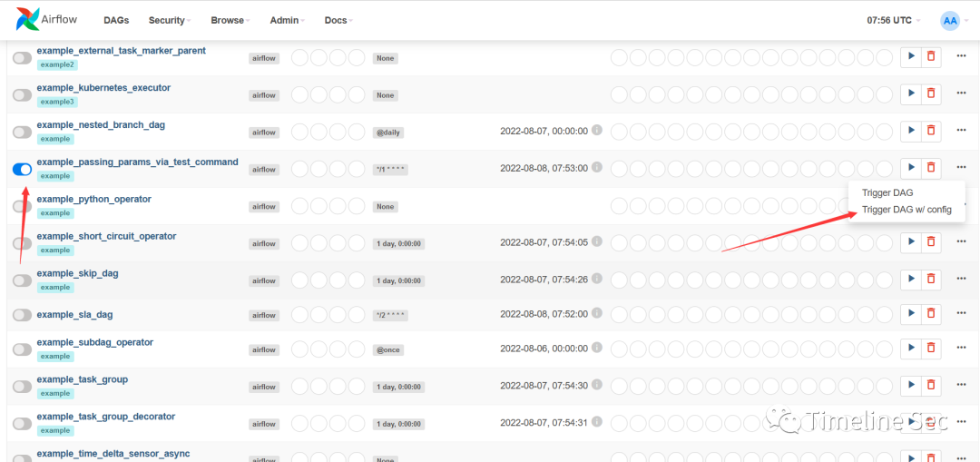Click the Airflow logo in the navbar
The height and width of the screenshot is (462, 980).
pyautogui.click(x=46, y=19)
